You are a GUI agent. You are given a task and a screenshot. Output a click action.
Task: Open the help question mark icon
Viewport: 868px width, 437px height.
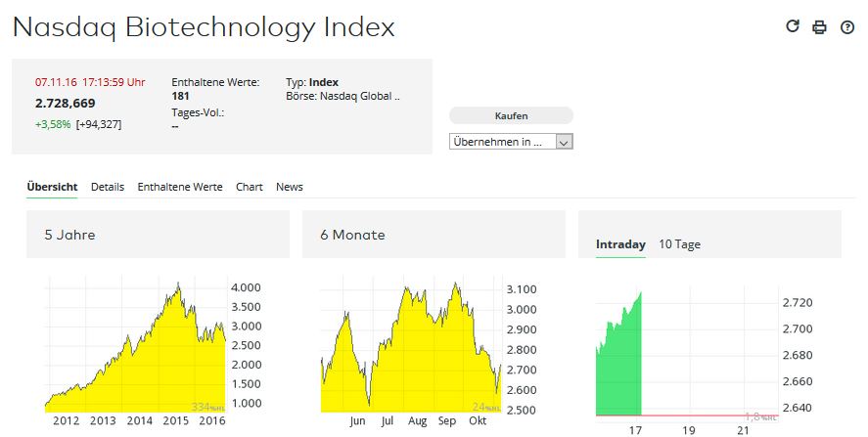[847, 27]
